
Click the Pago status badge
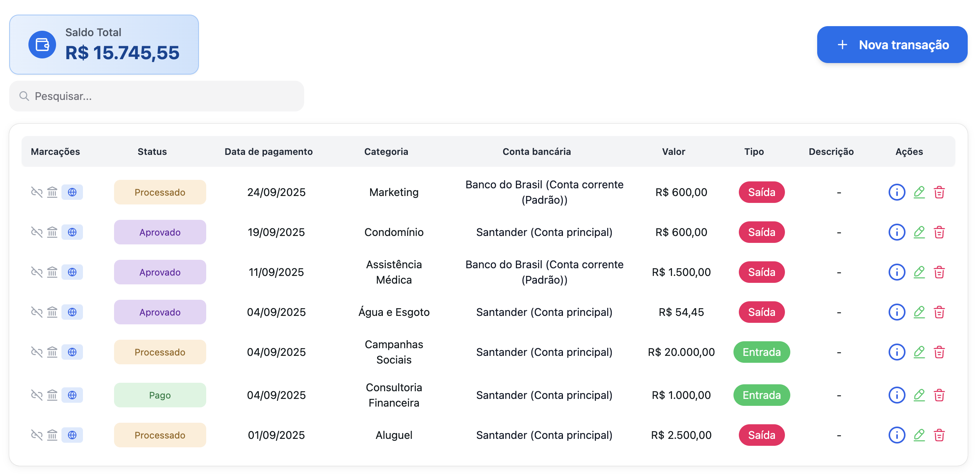tap(160, 395)
